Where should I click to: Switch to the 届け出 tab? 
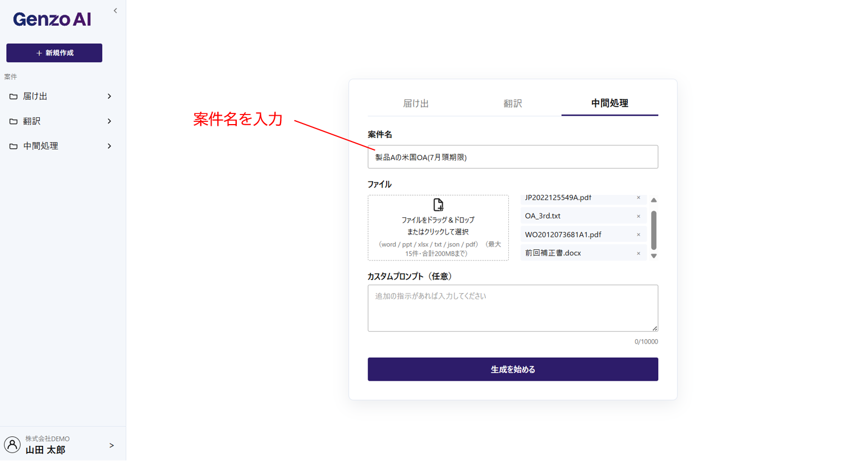(416, 103)
